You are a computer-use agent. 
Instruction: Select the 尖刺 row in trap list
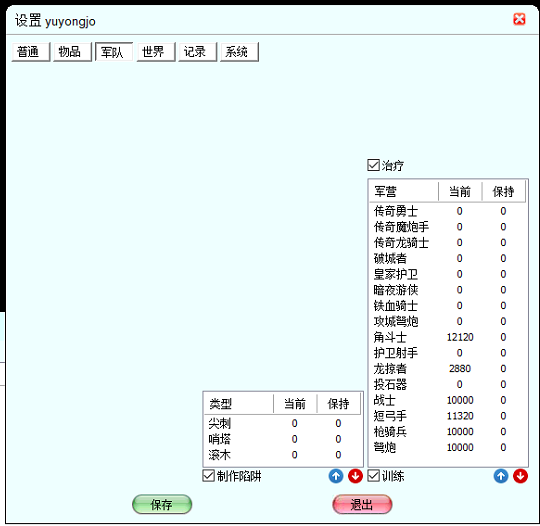pyautogui.click(x=283, y=423)
